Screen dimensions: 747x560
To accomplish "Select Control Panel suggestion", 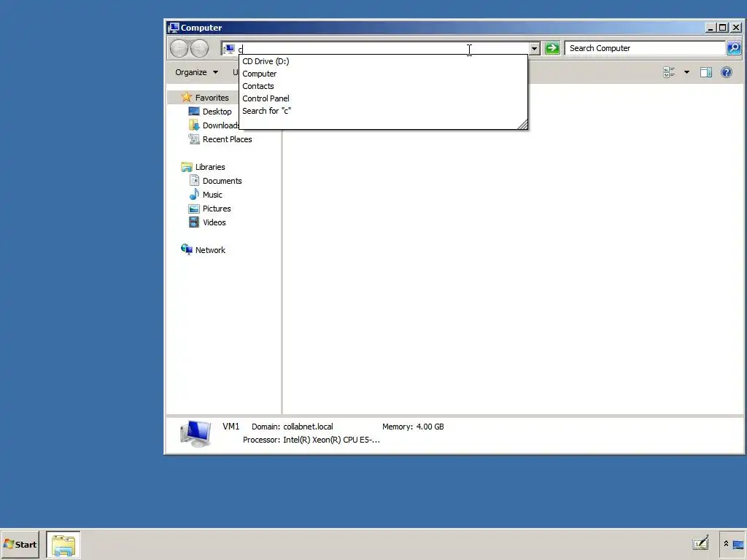I will click(x=383, y=98).
